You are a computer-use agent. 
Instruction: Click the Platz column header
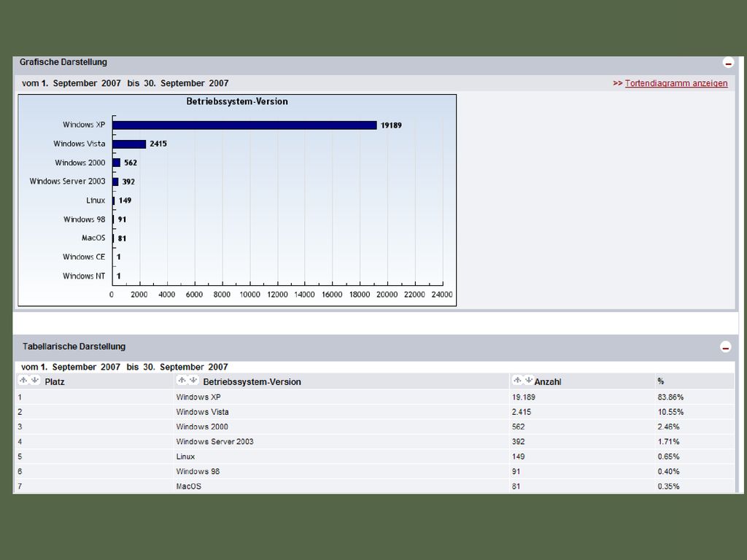pyautogui.click(x=55, y=382)
